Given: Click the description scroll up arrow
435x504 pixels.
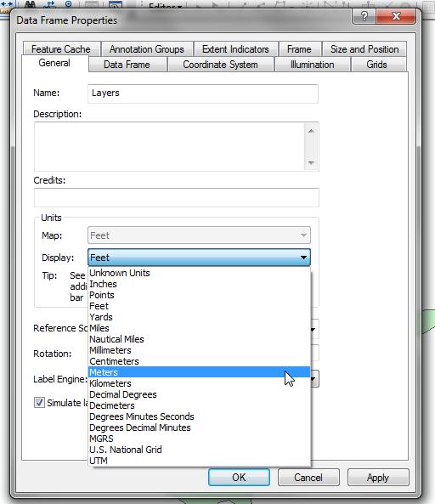Looking at the screenshot, I should click(x=311, y=131).
